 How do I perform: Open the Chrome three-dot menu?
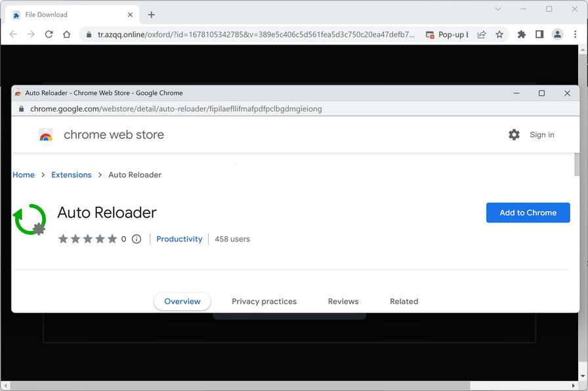click(x=576, y=35)
